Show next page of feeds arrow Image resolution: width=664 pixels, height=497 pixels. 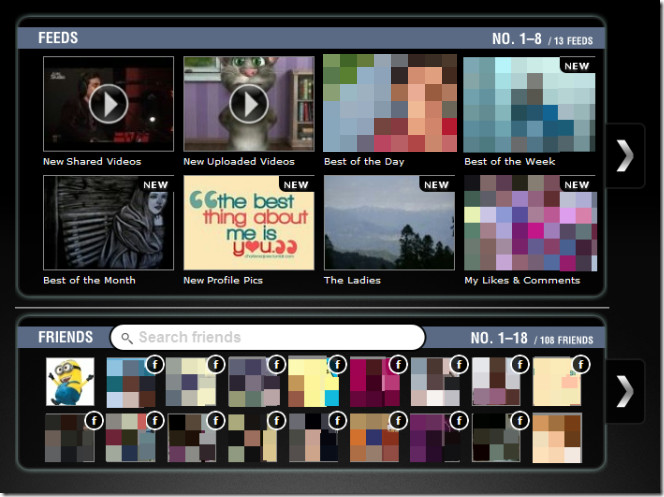[x=625, y=155]
